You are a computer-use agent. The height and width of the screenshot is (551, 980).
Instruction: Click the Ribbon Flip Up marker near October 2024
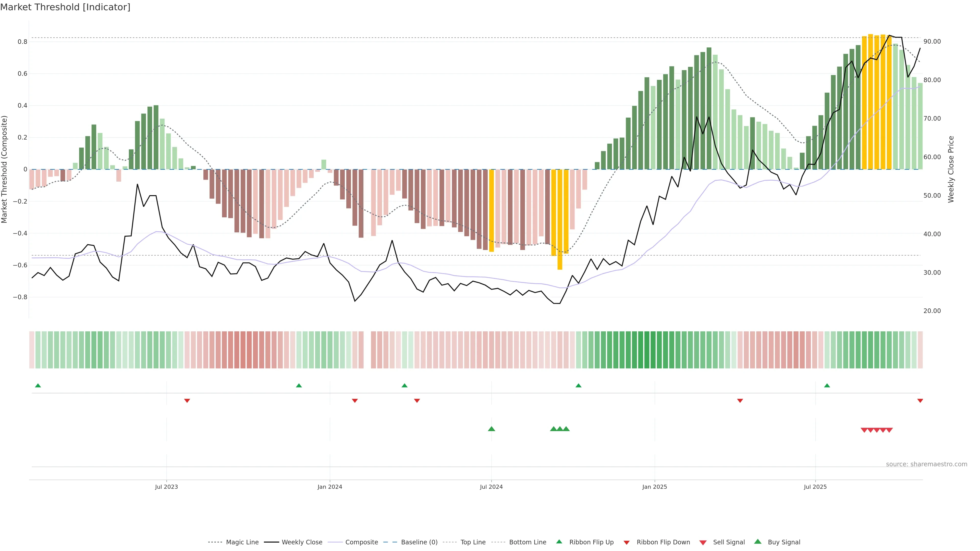[x=578, y=386]
